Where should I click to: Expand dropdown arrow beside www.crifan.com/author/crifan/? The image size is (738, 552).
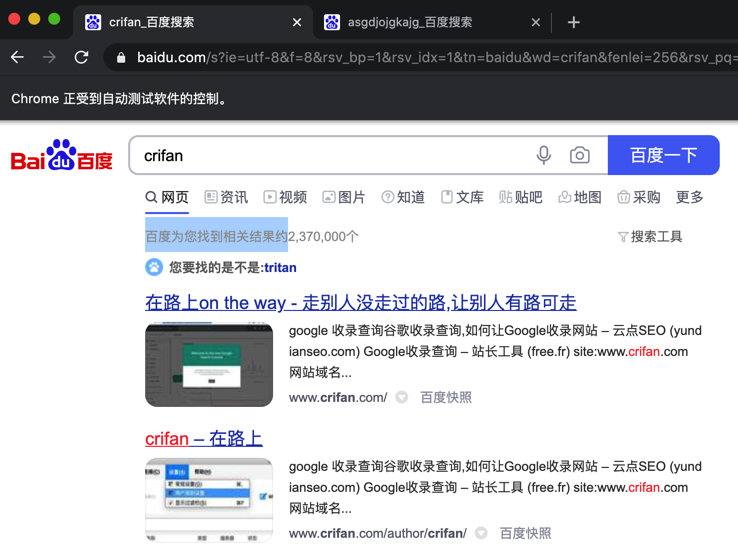[x=481, y=534]
